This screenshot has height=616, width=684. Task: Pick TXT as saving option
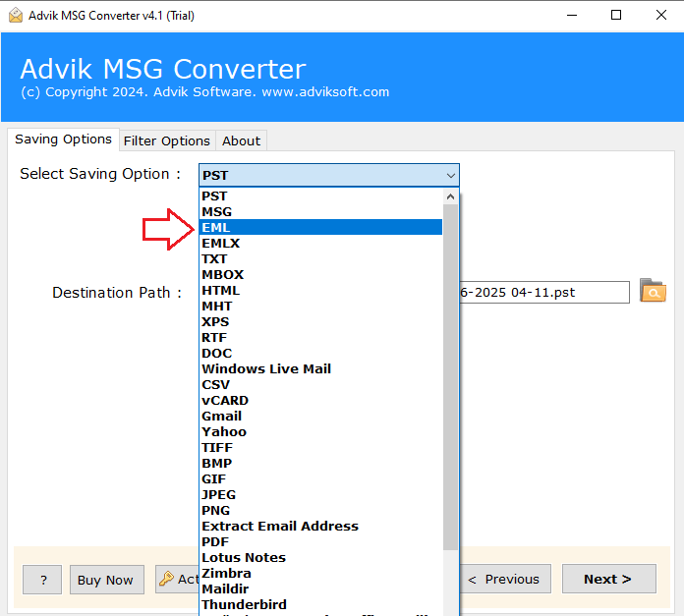(x=320, y=258)
